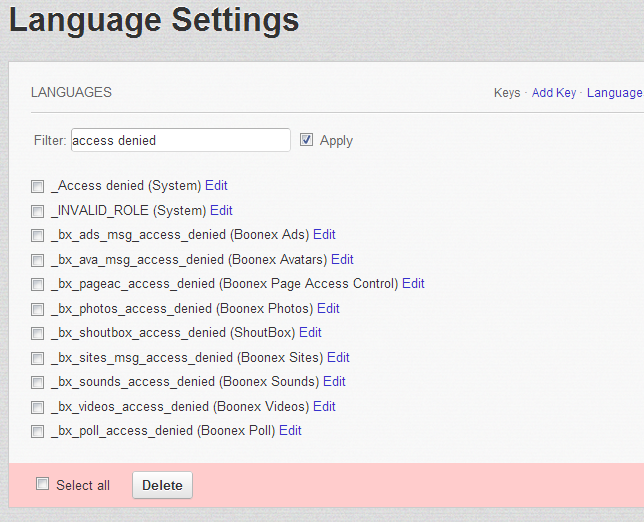This screenshot has height=522, width=644.
Task: Focus the Filter text input field
Action: (x=180, y=140)
